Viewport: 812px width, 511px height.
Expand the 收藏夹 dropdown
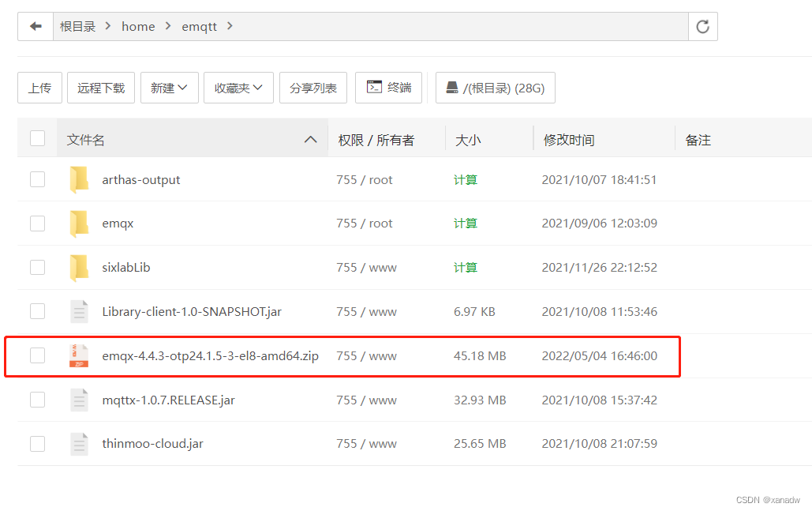coord(238,88)
